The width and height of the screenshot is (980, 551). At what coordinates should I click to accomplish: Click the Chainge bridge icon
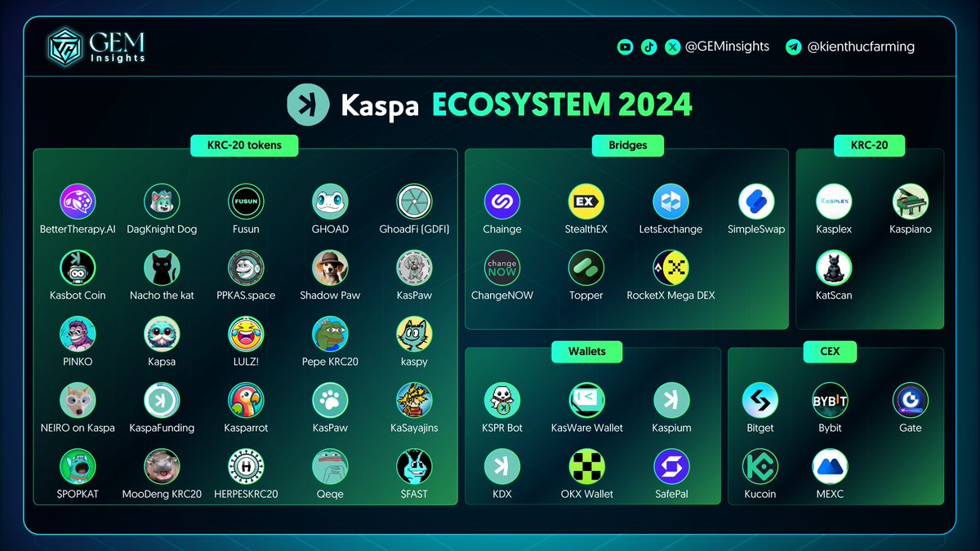click(x=502, y=202)
